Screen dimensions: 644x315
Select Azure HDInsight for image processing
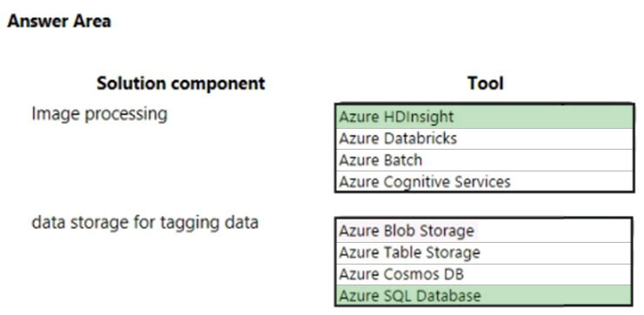[485, 117]
